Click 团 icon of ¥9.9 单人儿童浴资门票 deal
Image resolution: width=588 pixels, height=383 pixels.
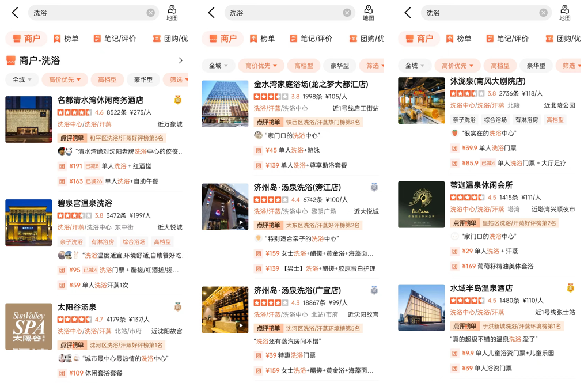[454, 353]
